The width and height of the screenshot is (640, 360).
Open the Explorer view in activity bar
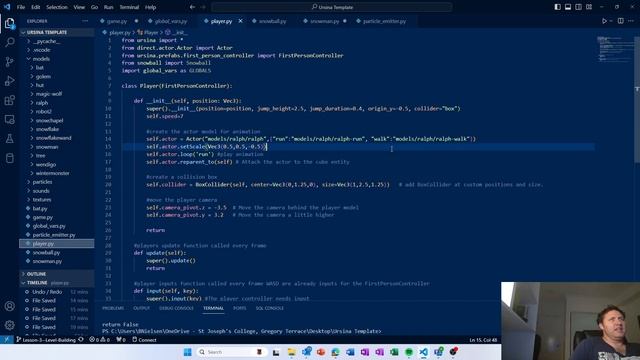coord(9,23)
